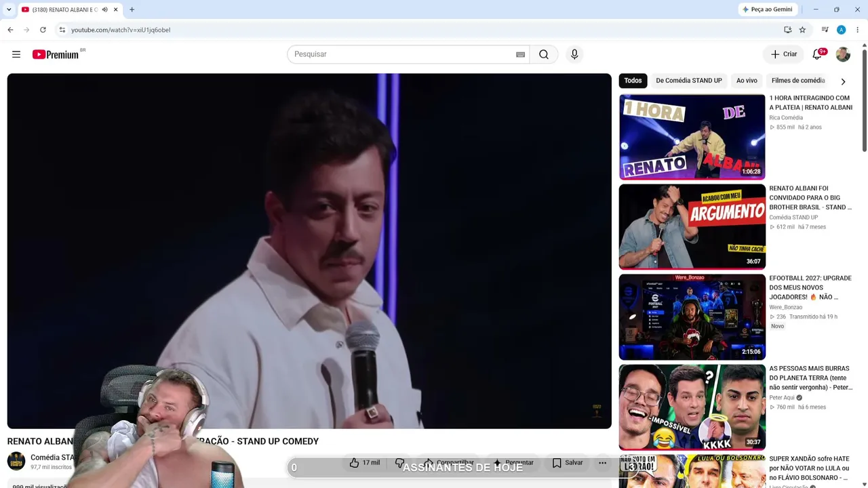
Task: Visit the Were_Bonzao channel
Action: 785,308
